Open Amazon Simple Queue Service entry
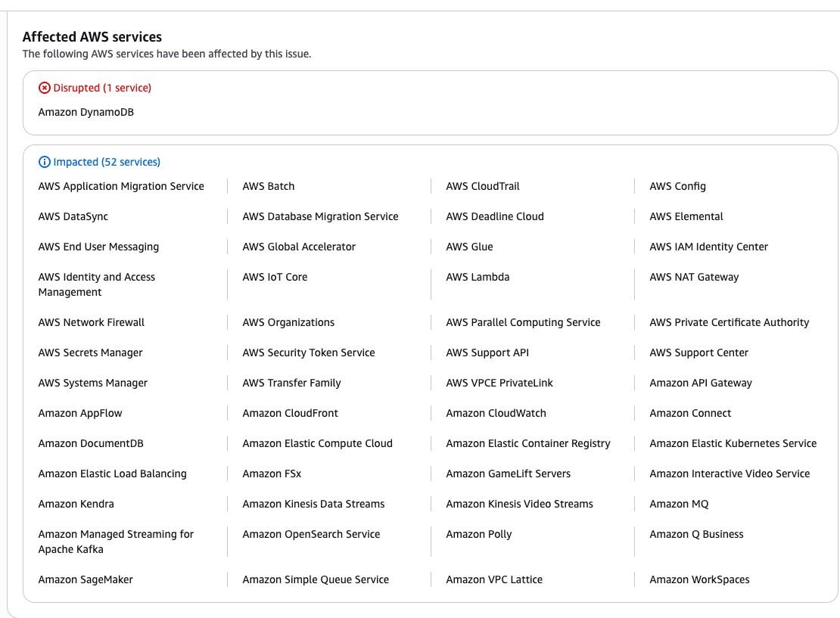The width and height of the screenshot is (840, 618). coord(316,580)
